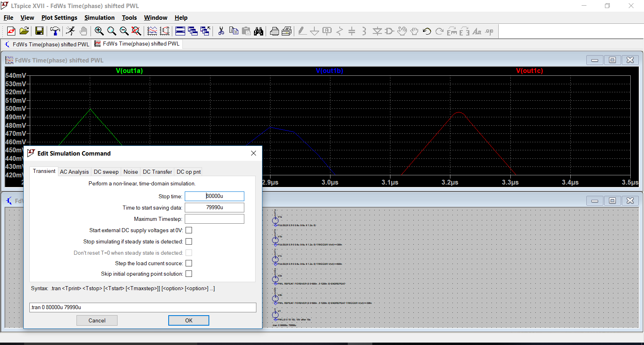The image size is (644, 345).
Task: Open the Simulation menu
Action: 99,18
